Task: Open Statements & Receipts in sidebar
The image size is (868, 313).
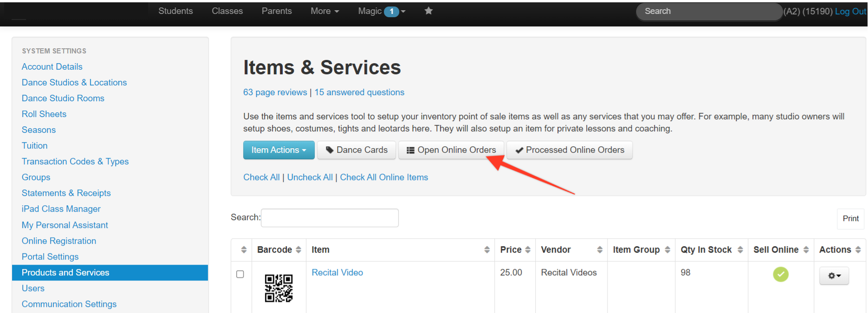Action: pyautogui.click(x=66, y=193)
